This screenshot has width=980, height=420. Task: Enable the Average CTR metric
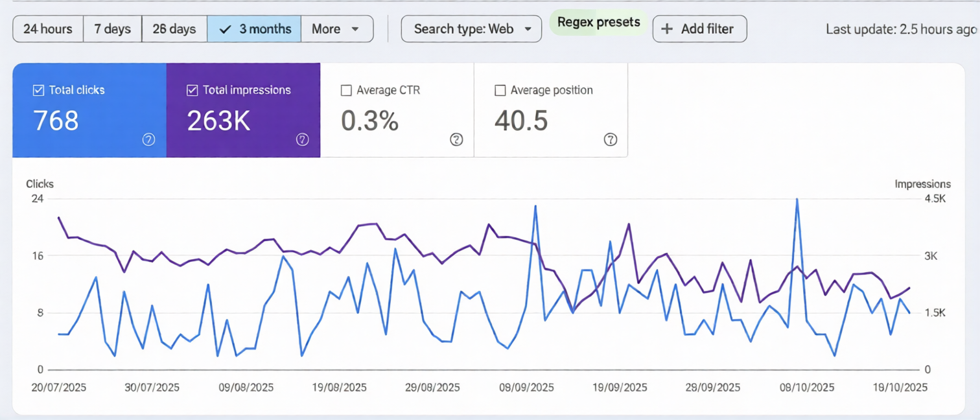[x=346, y=90]
